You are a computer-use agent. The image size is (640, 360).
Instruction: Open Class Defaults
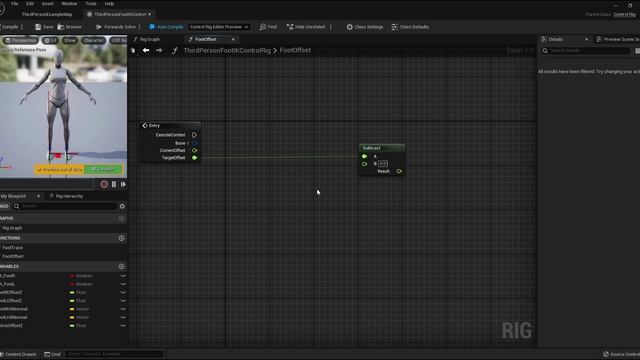click(x=410, y=27)
